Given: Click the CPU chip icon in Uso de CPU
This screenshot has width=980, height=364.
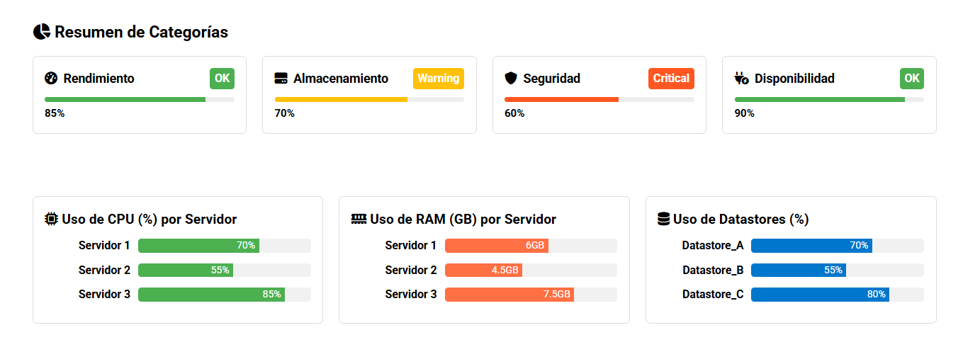Looking at the screenshot, I should (x=51, y=219).
